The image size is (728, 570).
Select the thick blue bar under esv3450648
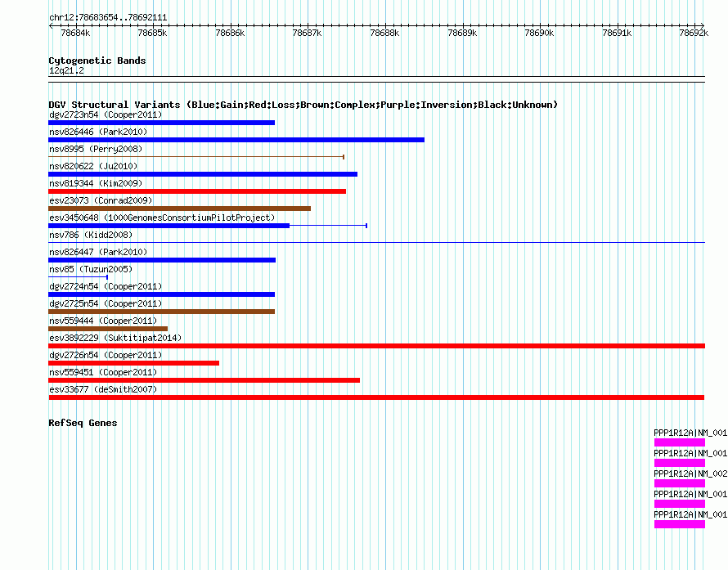pos(169,226)
